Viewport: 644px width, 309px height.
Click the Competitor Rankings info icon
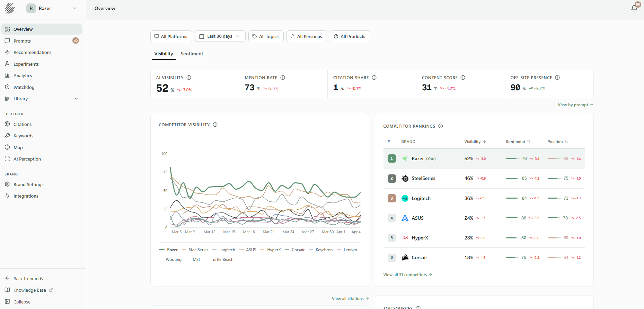(441, 126)
